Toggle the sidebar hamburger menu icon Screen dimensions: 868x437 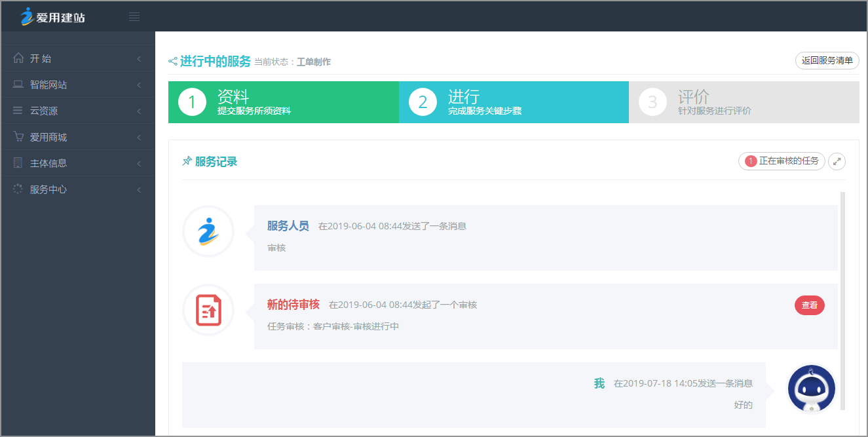tap(134, 16)
